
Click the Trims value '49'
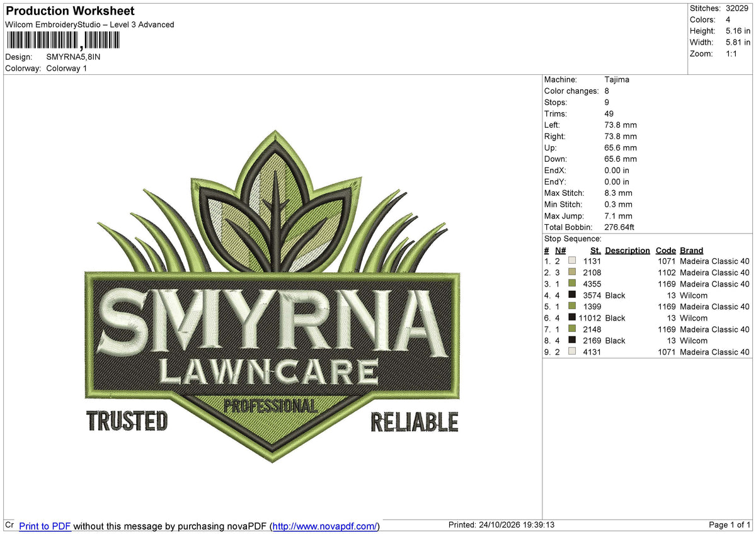609,114
